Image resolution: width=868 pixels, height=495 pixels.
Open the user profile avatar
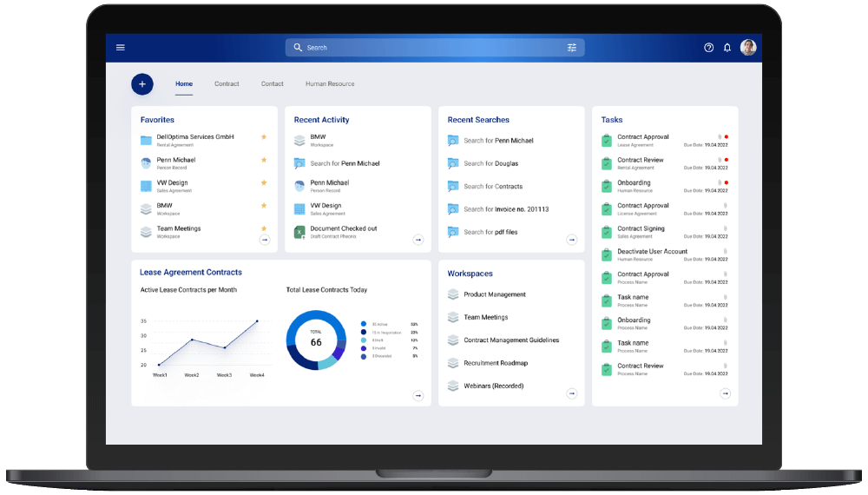(748, 48)
